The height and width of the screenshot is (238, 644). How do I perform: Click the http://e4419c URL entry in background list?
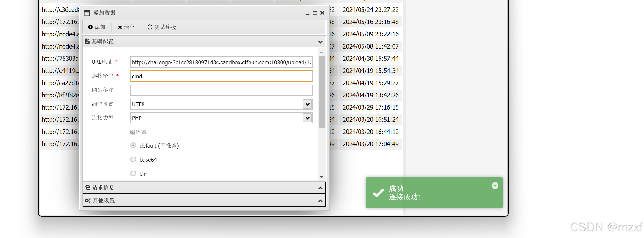(60, 71)
